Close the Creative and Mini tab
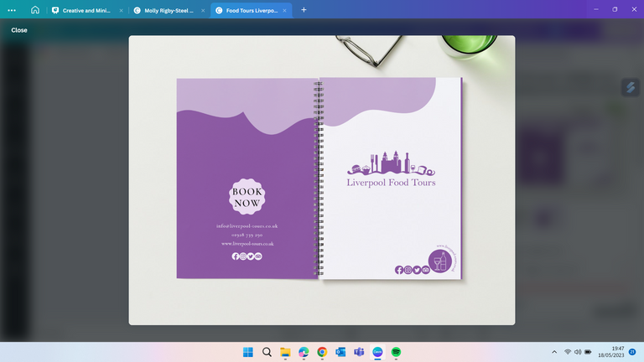The width and height of the screenshot is (644, 362). 121,11
